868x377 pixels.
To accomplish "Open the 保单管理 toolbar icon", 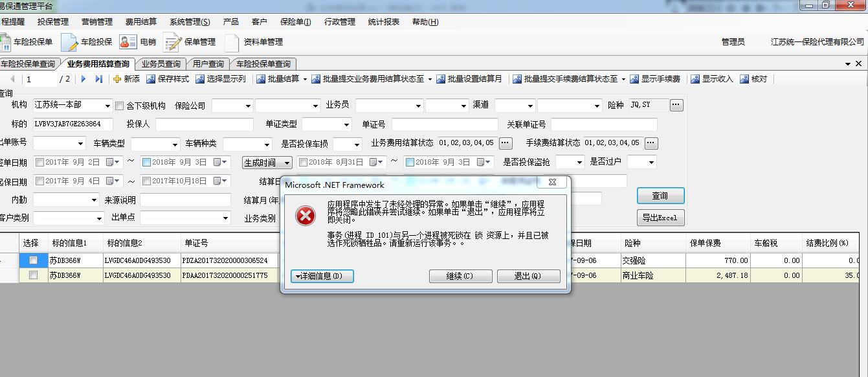I will pos(190,42).
